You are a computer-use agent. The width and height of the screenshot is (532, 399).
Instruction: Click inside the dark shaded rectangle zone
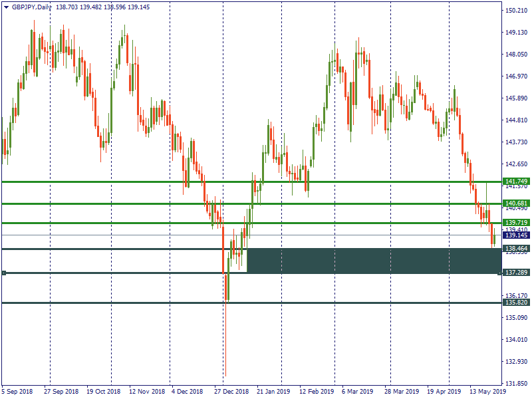point(372,261)
